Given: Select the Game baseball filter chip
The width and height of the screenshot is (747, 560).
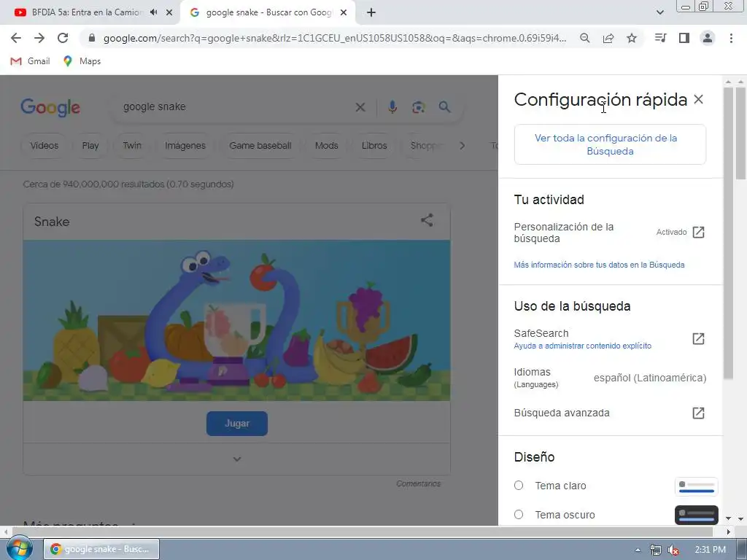Looking at the screenshot, I should pyautogui.click(x=260, y=146).
